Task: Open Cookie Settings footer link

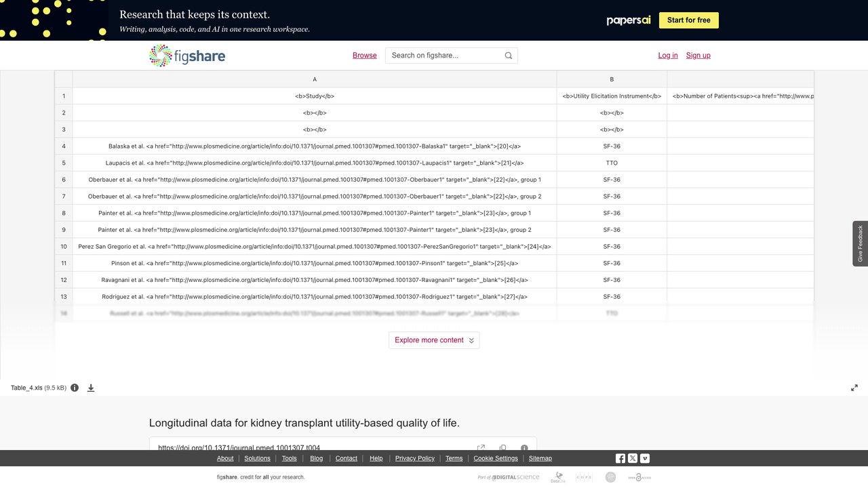Action: point(496,458)
